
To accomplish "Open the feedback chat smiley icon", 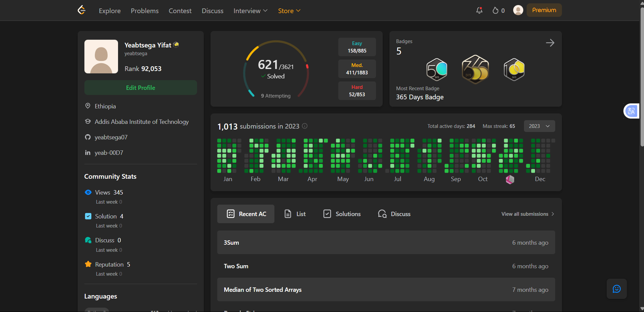I will (x=616, y=289).
